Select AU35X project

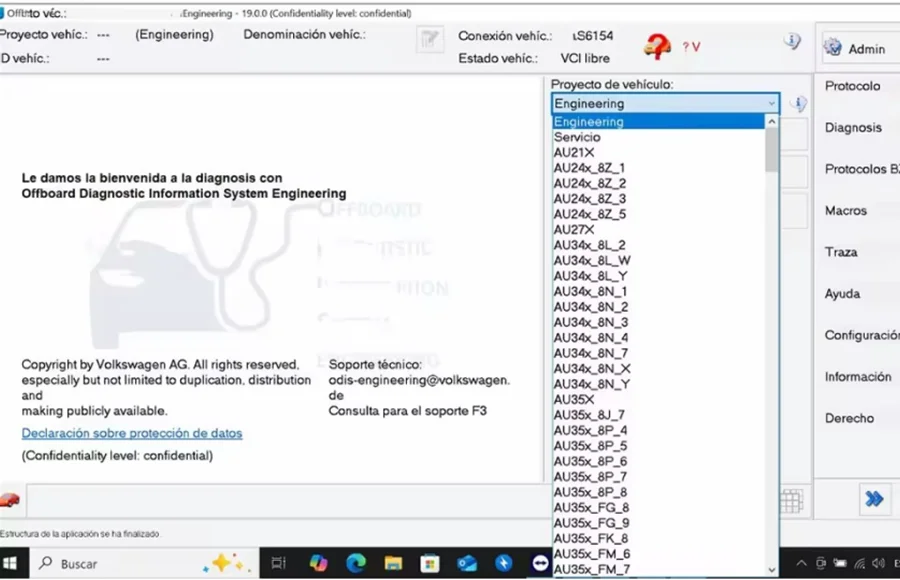(658, 400)
